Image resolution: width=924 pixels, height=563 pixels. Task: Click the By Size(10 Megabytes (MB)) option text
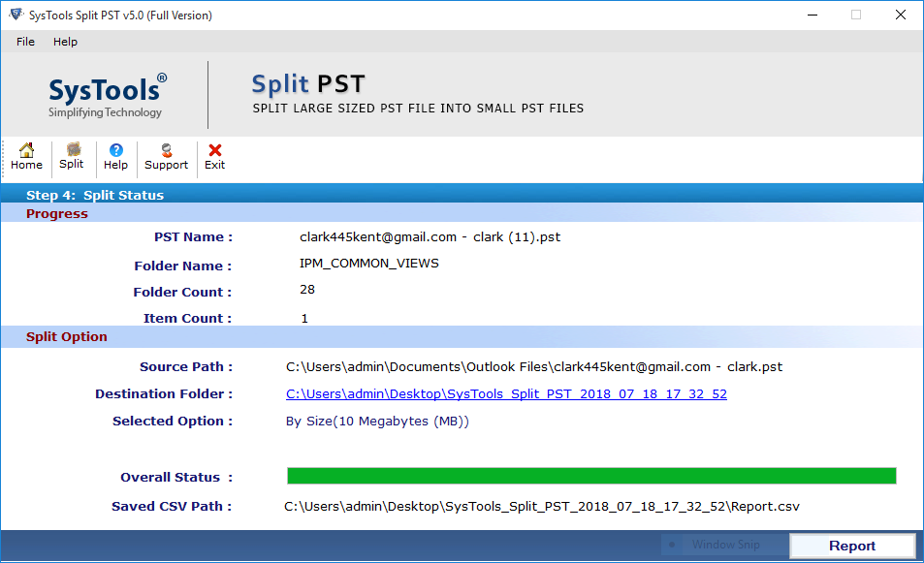coord(377,422)
